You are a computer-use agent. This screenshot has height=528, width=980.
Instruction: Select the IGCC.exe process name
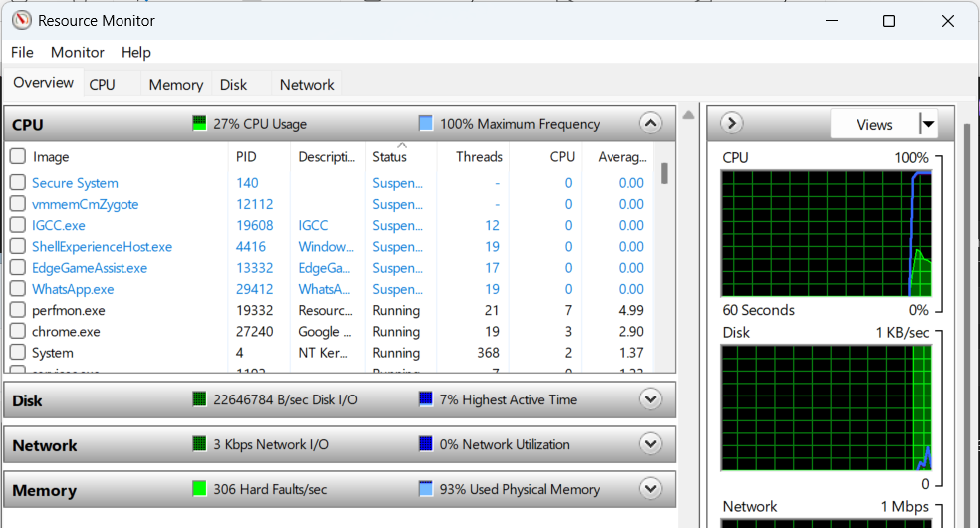click(x=58, y=225)
